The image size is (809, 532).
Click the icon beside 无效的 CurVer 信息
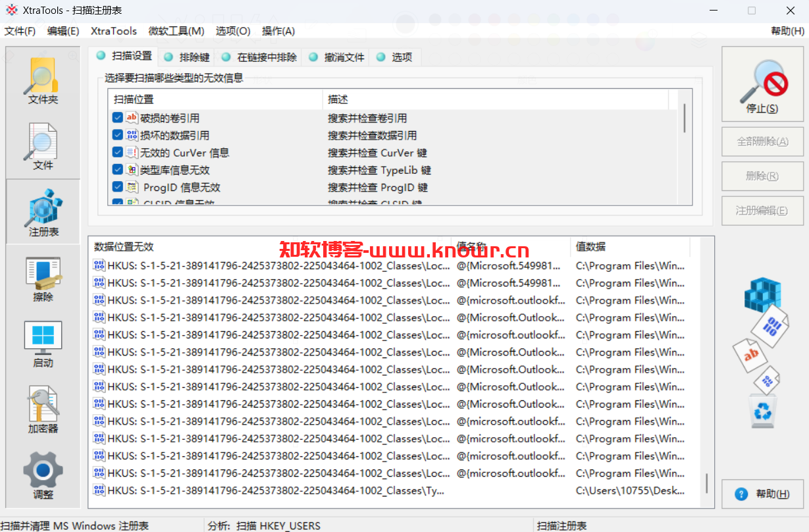point(132,152)
